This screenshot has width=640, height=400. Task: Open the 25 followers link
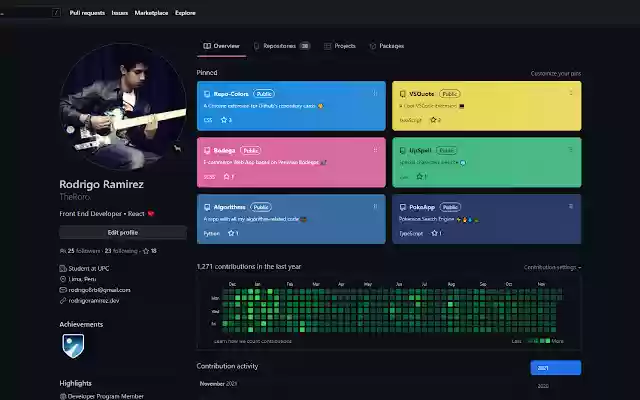pyautogui.click(x=84, y=251)
